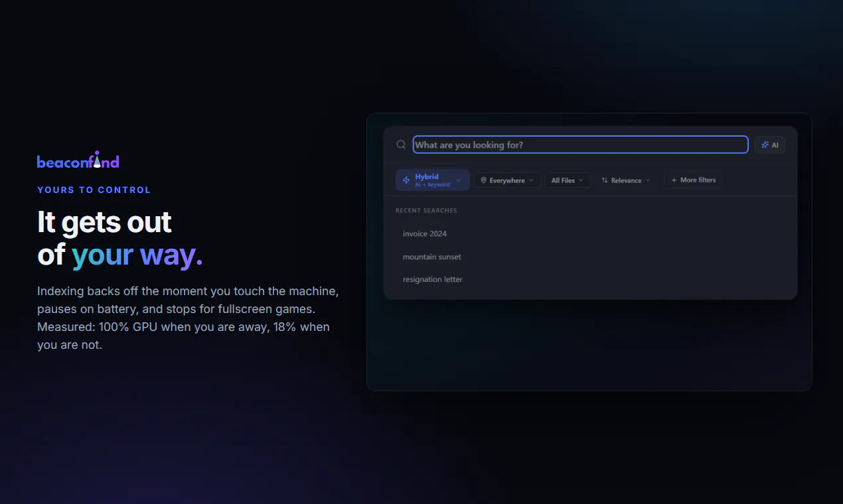Image resolution: width=843 pixels, height=504 pixels.
Task: Open the Everywhere location dropdown
Action: (507, 180)
